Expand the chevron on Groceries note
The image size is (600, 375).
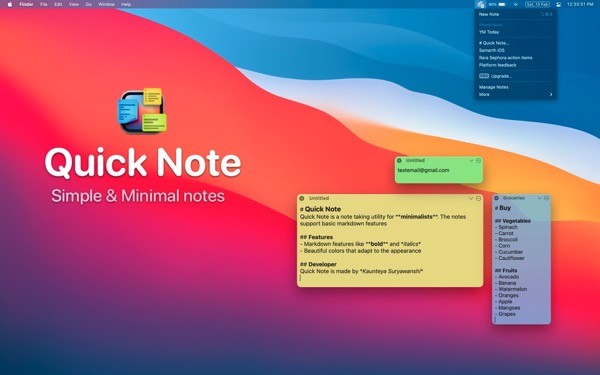(x=540, y=198)
